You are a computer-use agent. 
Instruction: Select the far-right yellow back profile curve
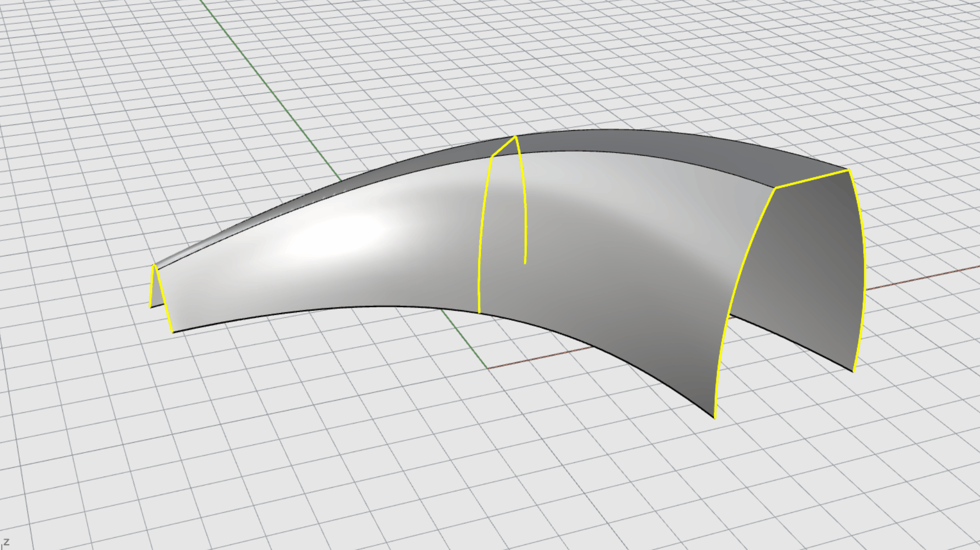tap(864, 270)
